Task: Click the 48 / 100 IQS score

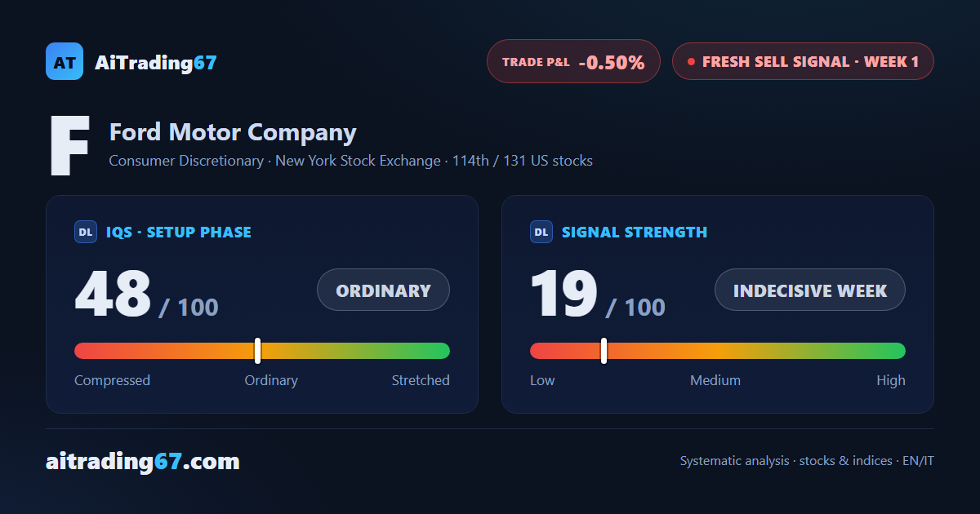Action: pos(146,295)
